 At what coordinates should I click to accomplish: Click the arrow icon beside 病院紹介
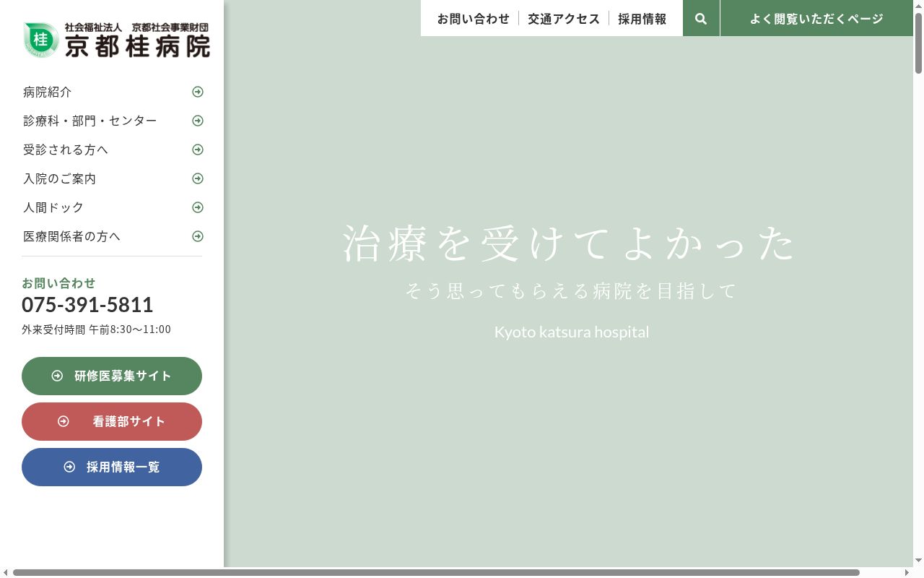tap(198, 92)
